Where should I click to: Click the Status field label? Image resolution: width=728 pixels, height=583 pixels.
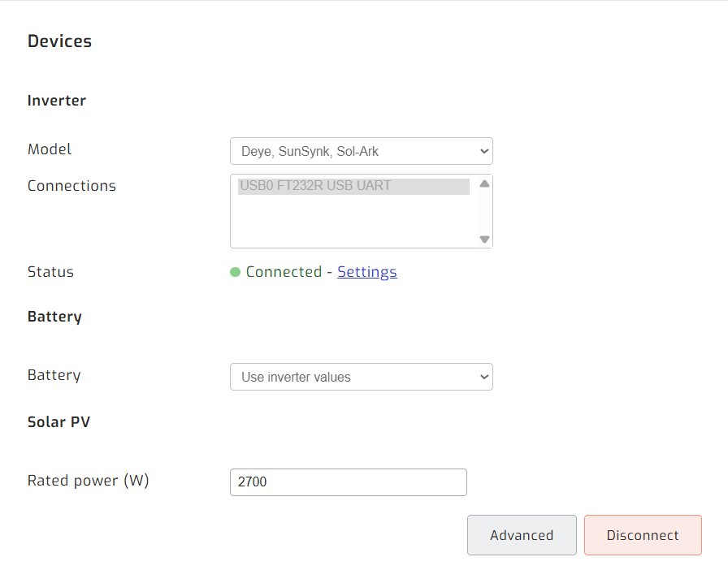click(50, 272)
